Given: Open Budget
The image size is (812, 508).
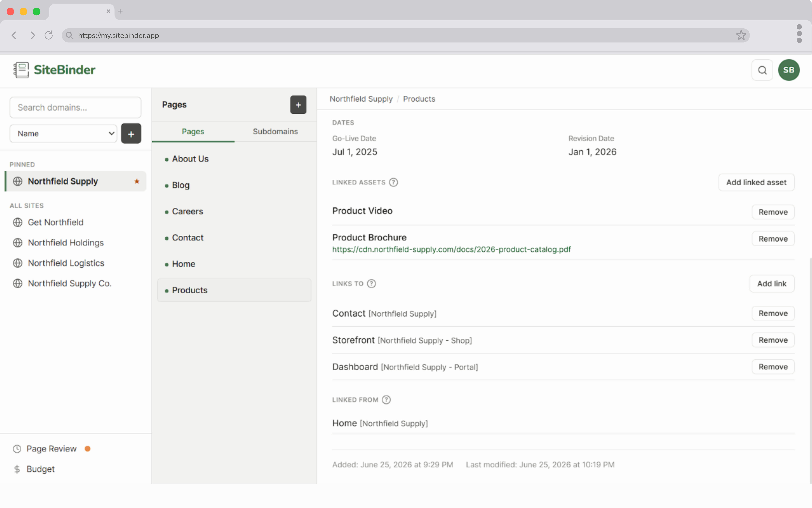Looking at the screenshot, I should 34,469.
